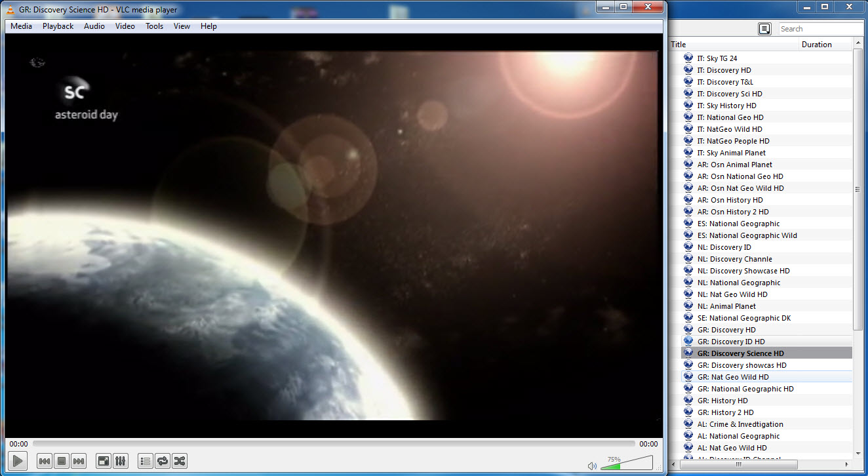Image resolution: width=868 pixels, height=476 pixels.
Task: Sort playlist by Duration column header
Action: point(826,45)
